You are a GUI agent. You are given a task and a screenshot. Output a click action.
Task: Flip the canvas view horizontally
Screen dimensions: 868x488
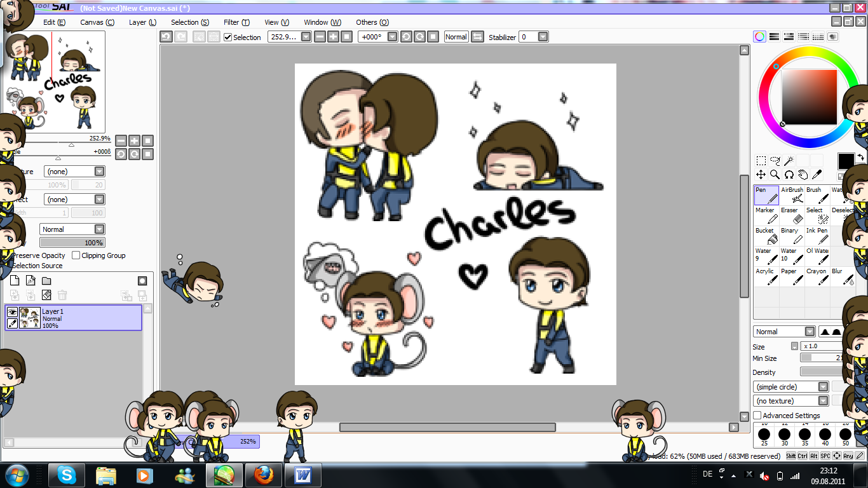(x=477, y=37)
